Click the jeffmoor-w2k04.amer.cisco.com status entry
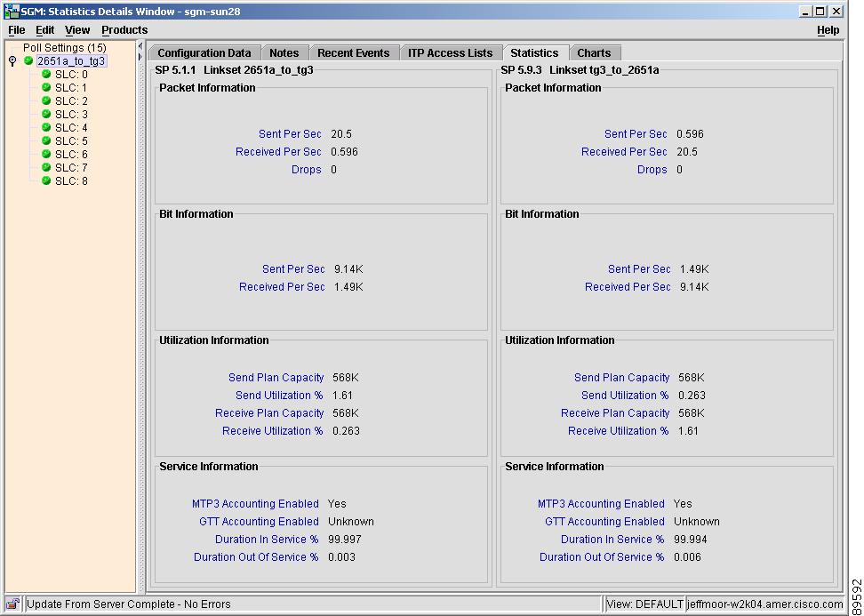 click(x=764, y=604)
